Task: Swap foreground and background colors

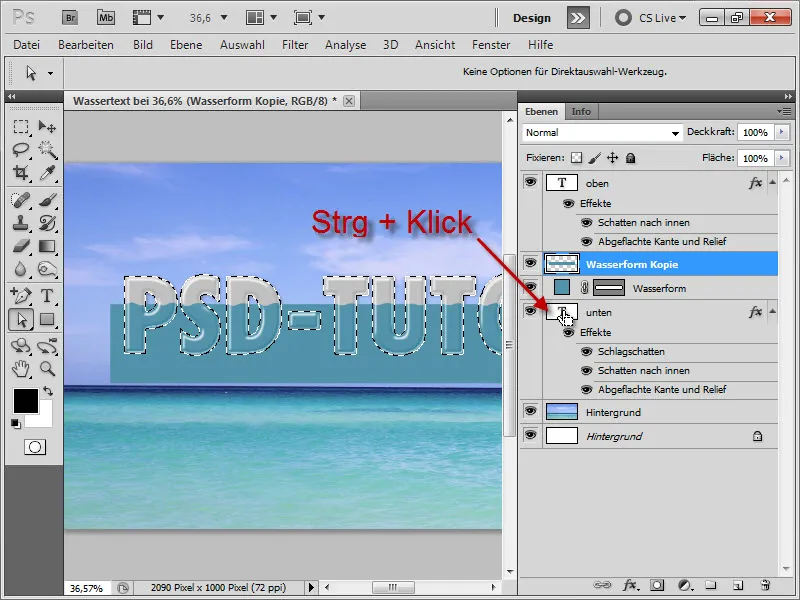Action: coord(48,391)
